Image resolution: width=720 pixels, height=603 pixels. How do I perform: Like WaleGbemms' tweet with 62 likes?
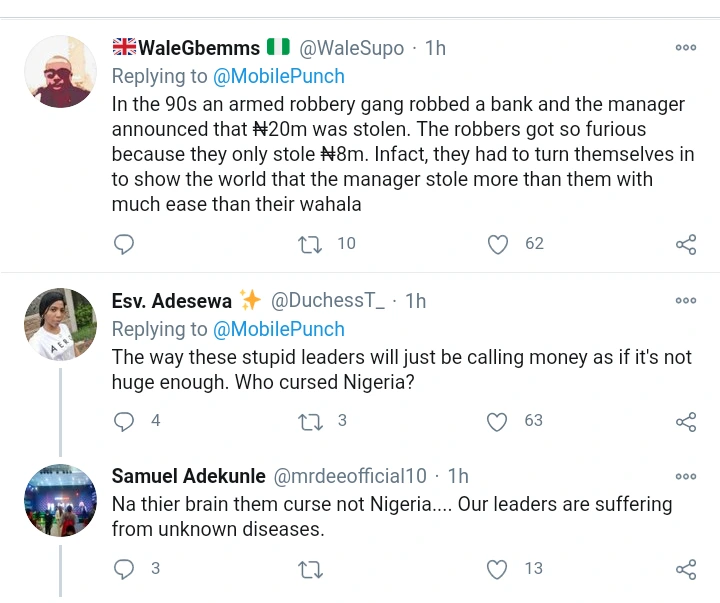point(497,244)
